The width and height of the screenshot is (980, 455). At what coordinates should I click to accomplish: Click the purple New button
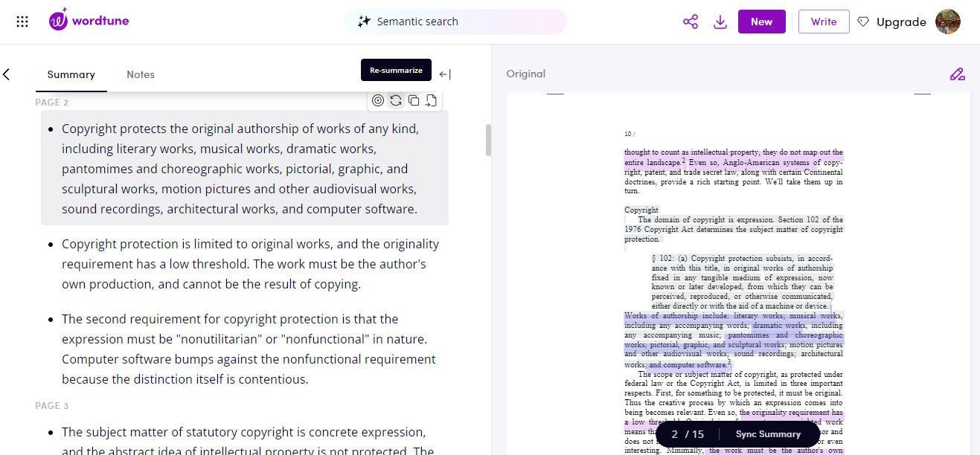pos(761,22)
